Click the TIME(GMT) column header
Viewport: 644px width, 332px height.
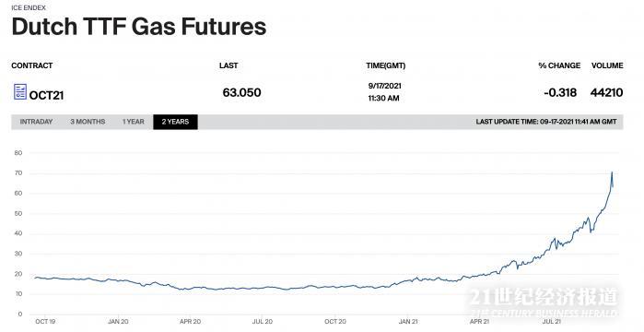386,65
